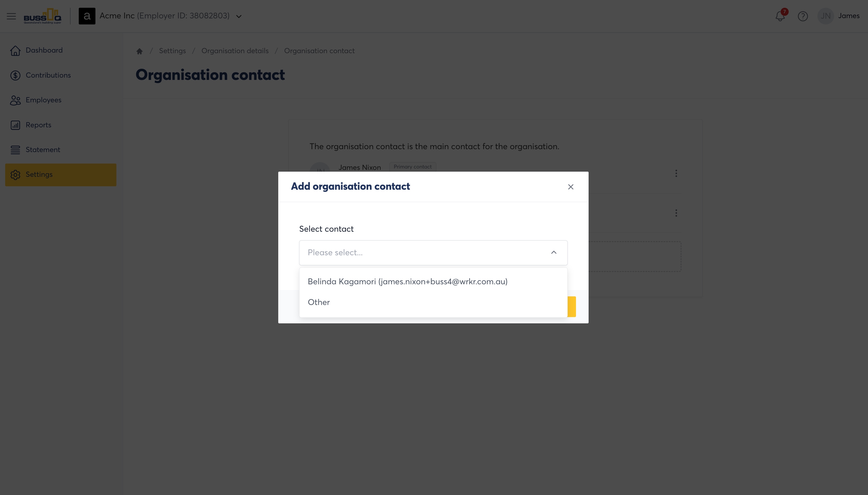Open James Nixon contact options menu
Image resolution: width=868 pixels, height=495 pixels.
coord(676,173)
